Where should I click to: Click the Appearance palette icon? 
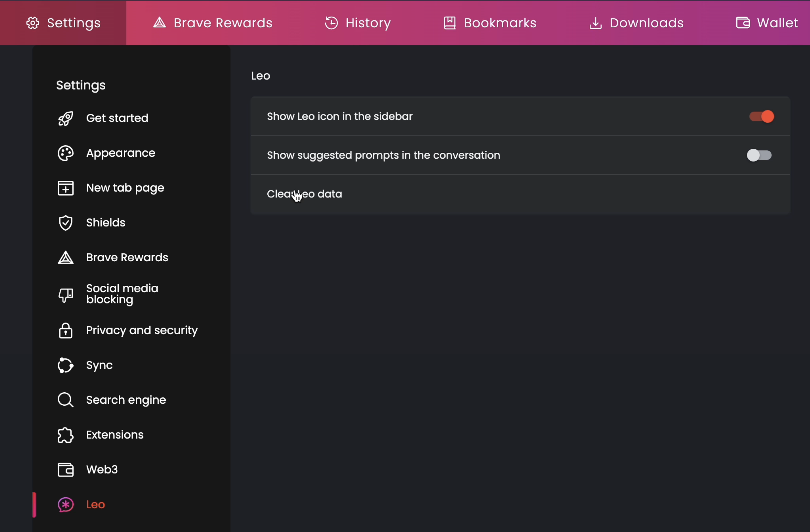pyautogui.click(x=65, y=153)
